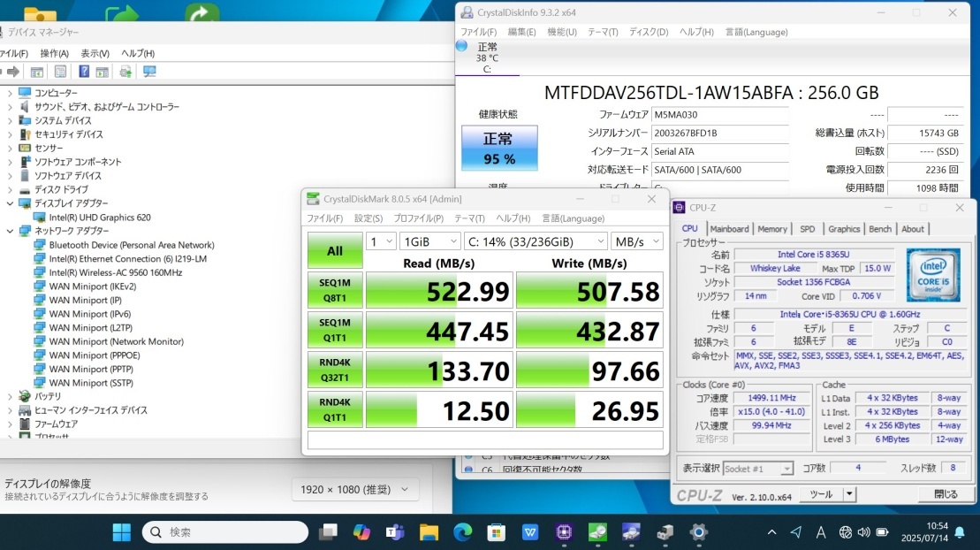The height and width of the screenshot is (550, 980).
Task: Expand the センサー tree node
Action: coord(10,149)
